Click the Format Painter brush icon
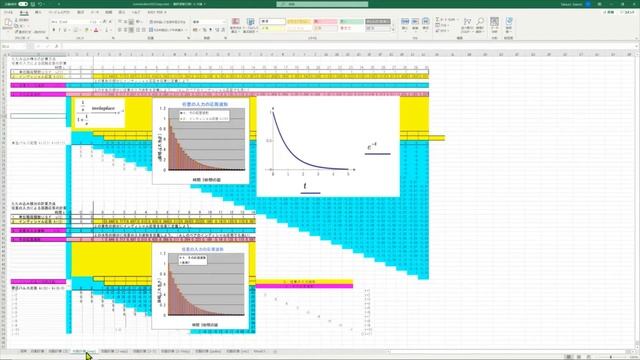 click(16, 31)
